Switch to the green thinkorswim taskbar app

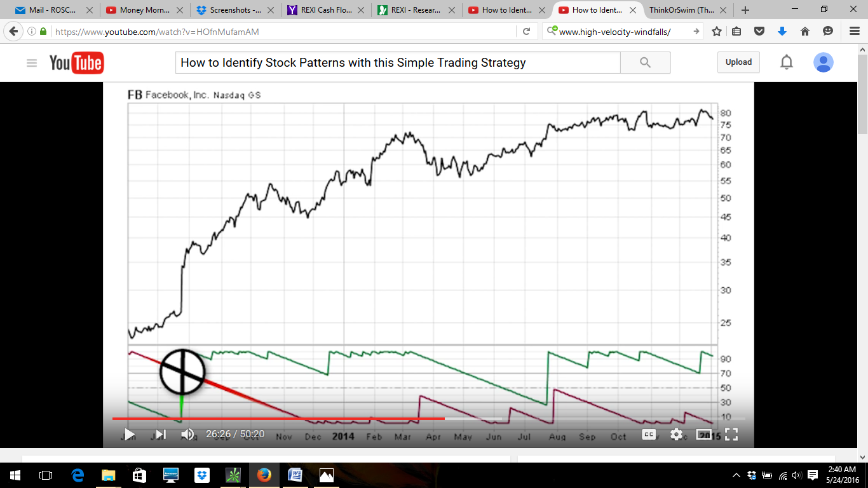(x=233, y=475)
